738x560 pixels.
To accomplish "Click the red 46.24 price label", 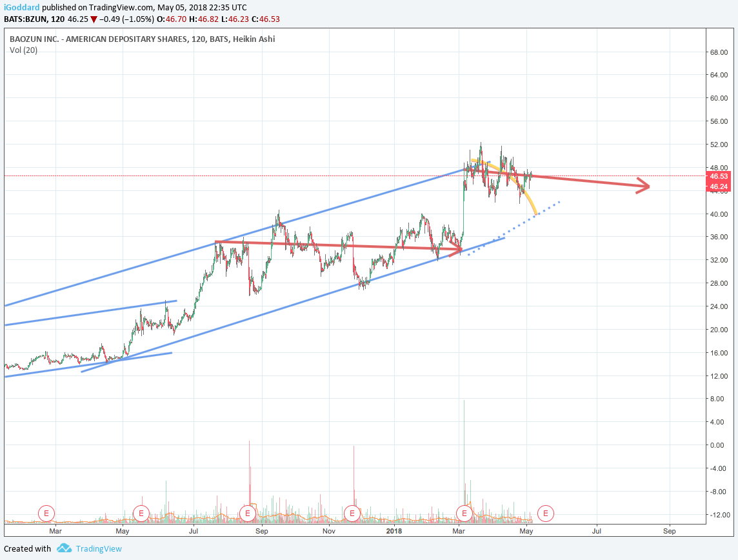I will [x=718, y=186].
